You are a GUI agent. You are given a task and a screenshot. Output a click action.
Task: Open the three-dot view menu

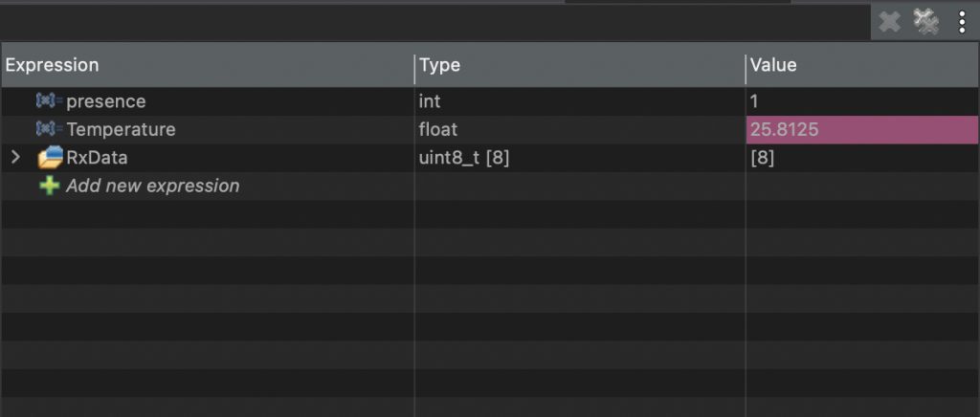962,22
